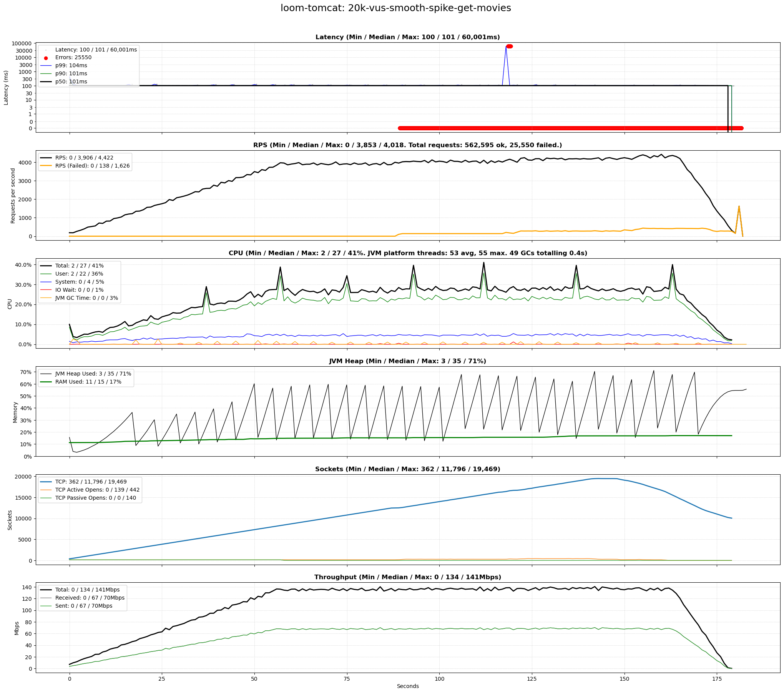Viewport: 784px width, 693px height.
Task: Click the orange RPS (Failed) legend line
Action: (46, 166)
